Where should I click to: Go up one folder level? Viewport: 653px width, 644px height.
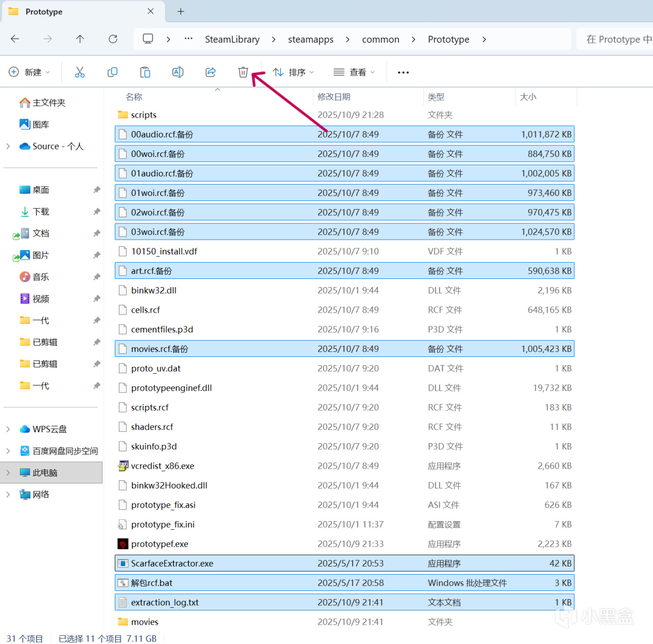[x=80, y=39]
